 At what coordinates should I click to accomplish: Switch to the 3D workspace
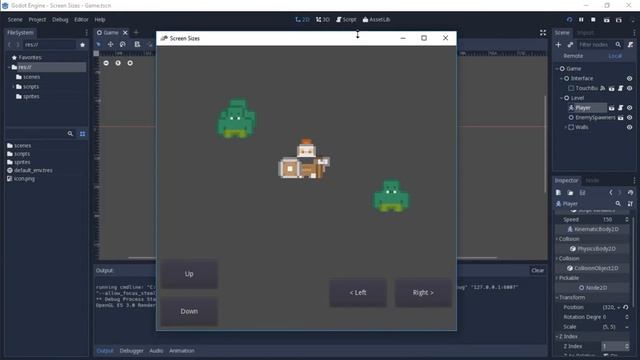(x=323, y=20)
